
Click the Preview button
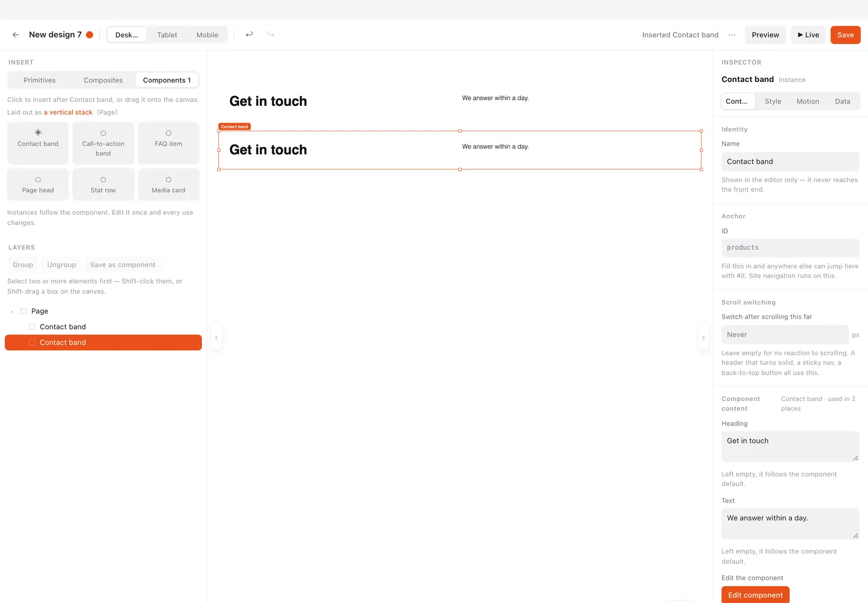[765, 35]
